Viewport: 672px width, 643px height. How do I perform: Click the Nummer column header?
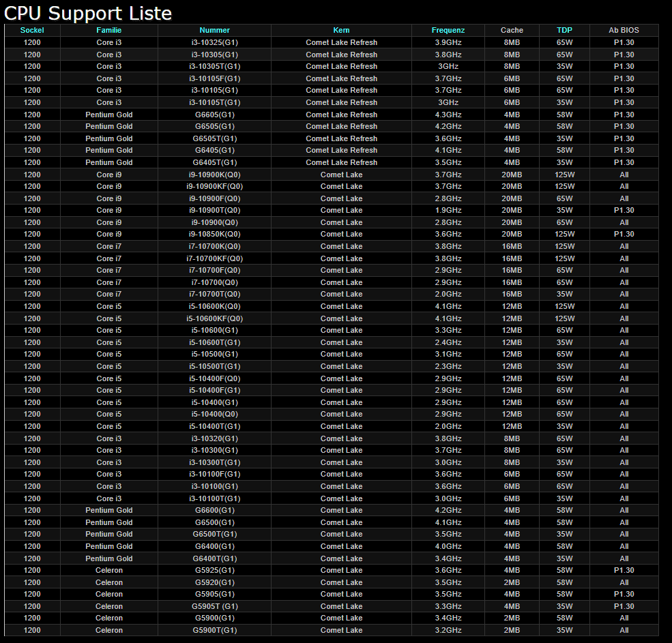[x=214, y=30]
